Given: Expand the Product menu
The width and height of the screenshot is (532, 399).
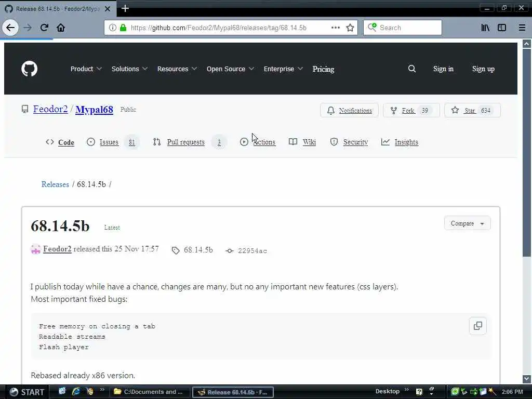Looking at the screenshot, I should (x=86, y=69).
